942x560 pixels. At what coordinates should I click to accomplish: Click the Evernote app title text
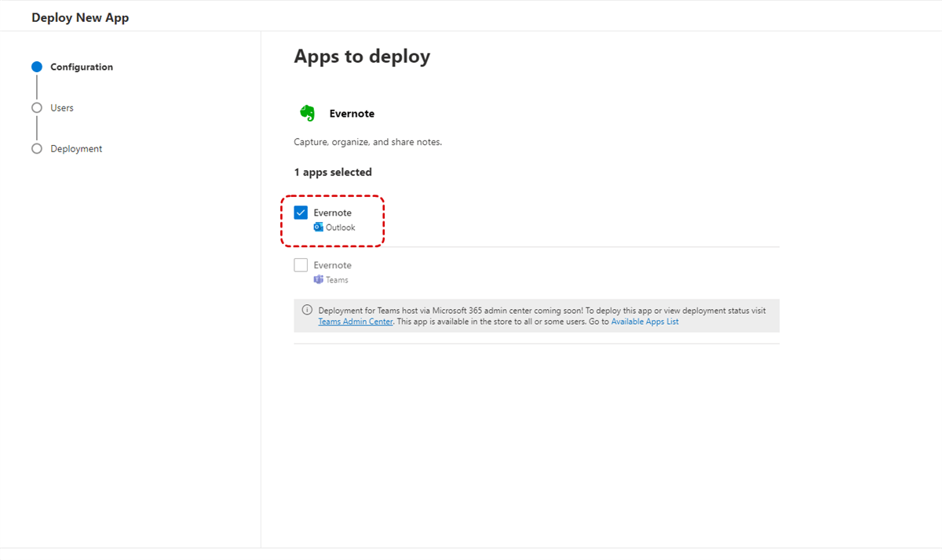(352, 114)
